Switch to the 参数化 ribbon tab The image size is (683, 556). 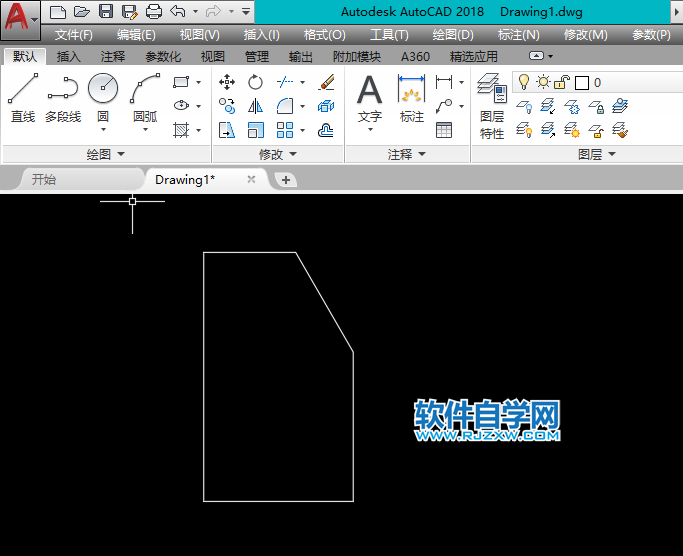pyautogui.click(x=163, y=56)
